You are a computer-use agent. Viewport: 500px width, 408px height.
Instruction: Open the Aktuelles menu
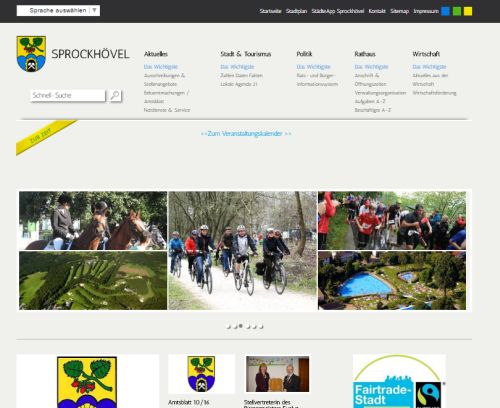tap(156, 54)
